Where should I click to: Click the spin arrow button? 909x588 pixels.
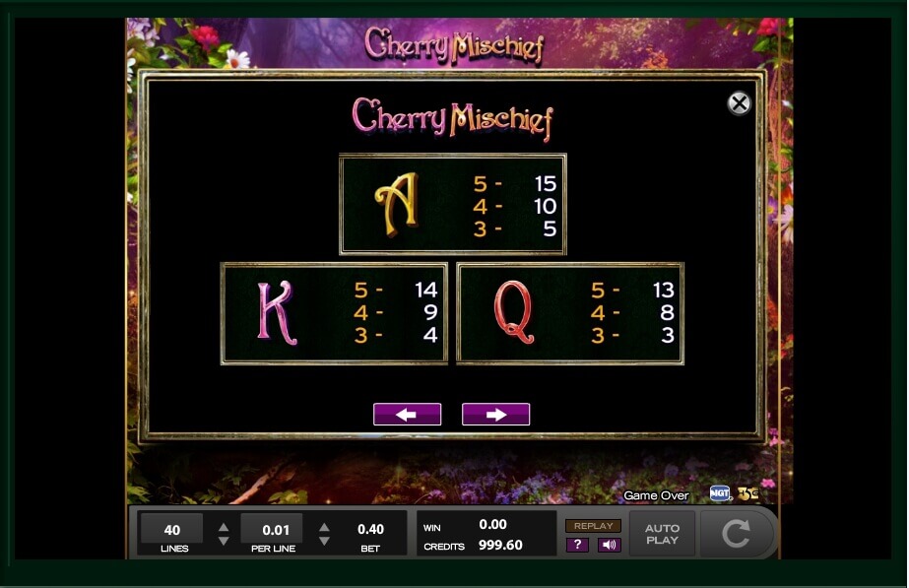(737, 534)
